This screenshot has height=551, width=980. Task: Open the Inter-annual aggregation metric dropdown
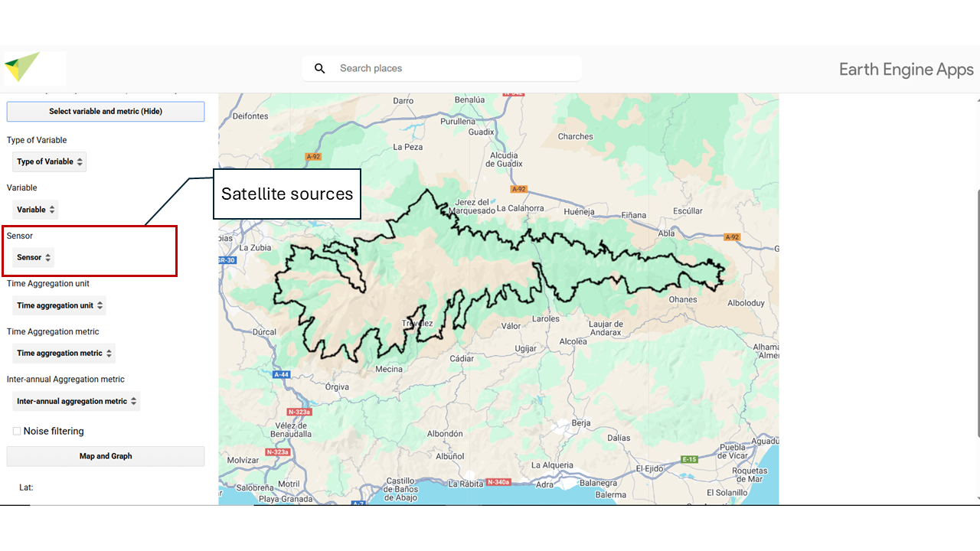pyautogui.click(x=77, y=401)
